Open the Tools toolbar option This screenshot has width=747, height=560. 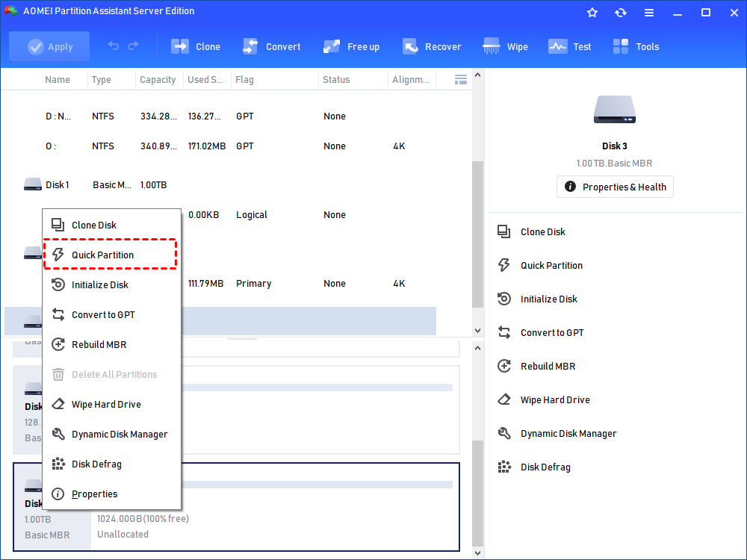coord(636,46)
